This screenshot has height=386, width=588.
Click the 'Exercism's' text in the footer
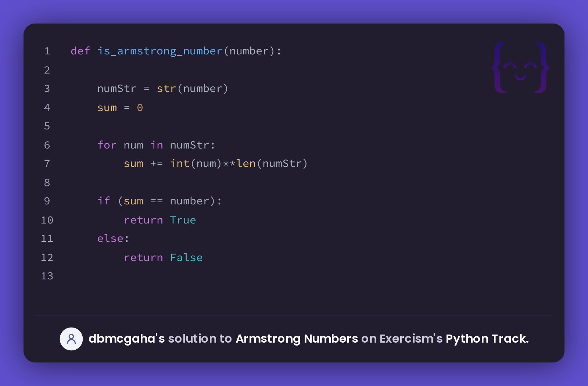click(x=411, y=339)
